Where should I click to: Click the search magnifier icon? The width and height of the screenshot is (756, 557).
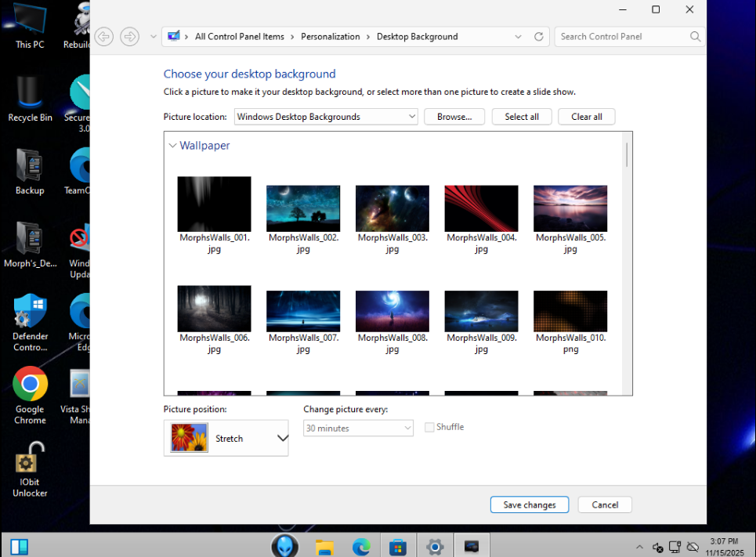coord(695,37)
